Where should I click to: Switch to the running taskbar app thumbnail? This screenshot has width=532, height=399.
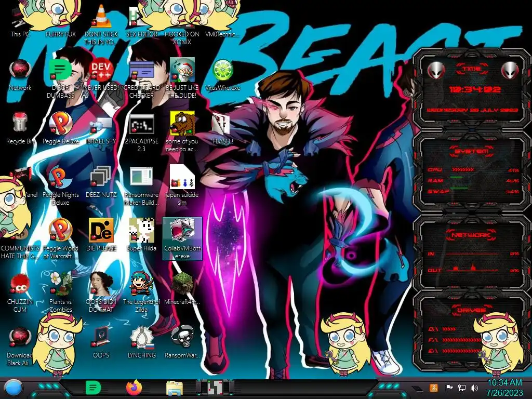pyautogui.click(x=215, y=388)
